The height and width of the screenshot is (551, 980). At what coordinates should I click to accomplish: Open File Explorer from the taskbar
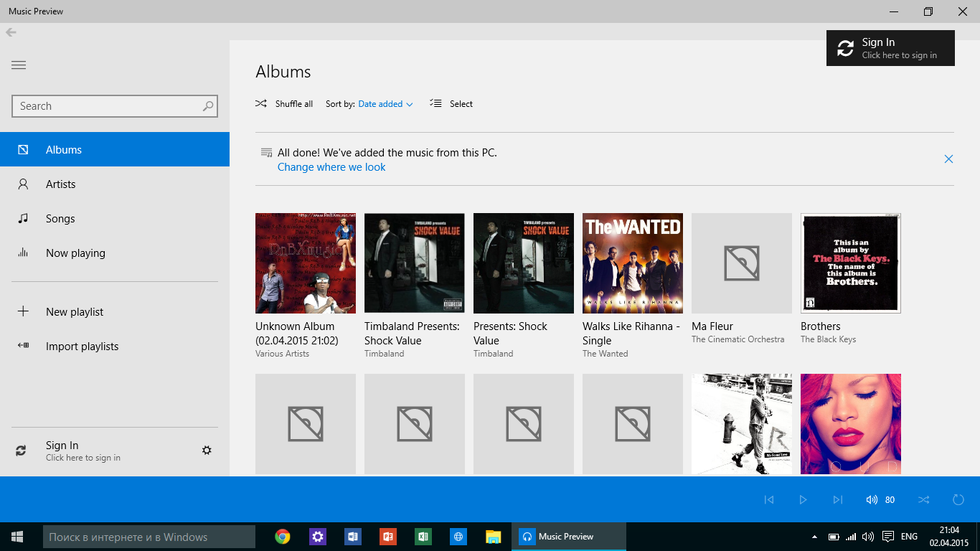pos(493,537)
